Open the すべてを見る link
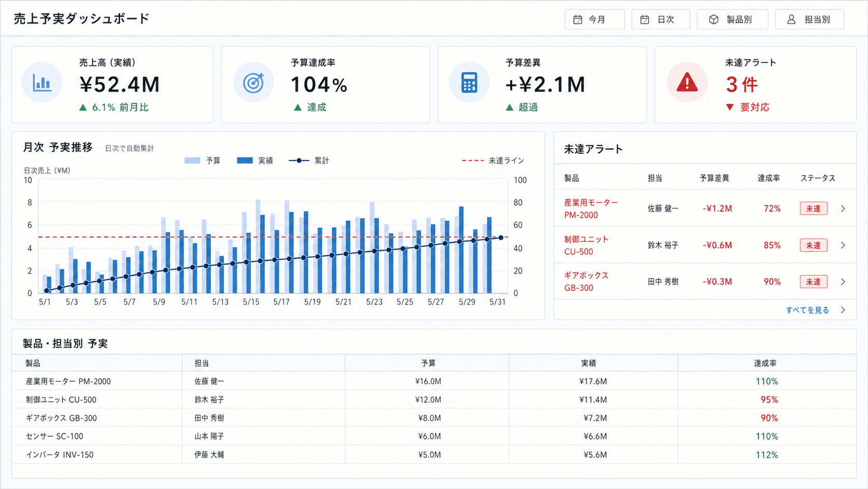Viewport: 868px width, 489px height. click(807, 310)
